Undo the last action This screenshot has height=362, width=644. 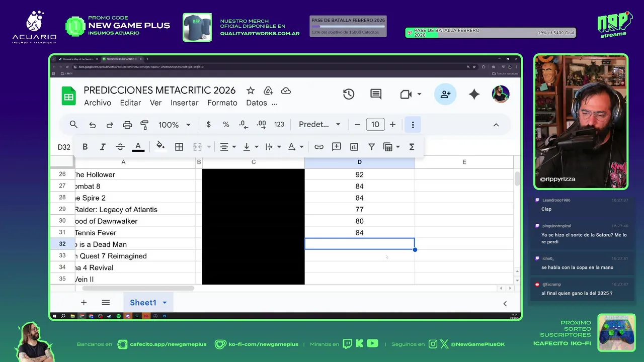pyautogui.click(x=92, y=125)
